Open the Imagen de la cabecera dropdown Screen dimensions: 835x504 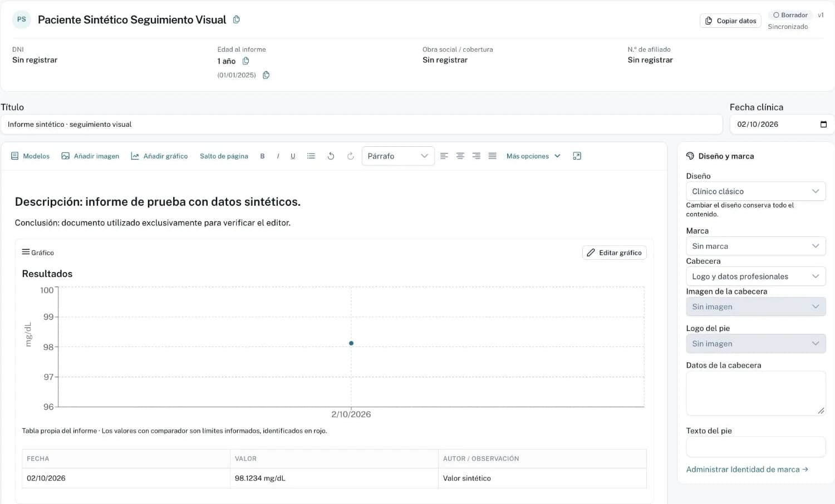pos(756,307)
